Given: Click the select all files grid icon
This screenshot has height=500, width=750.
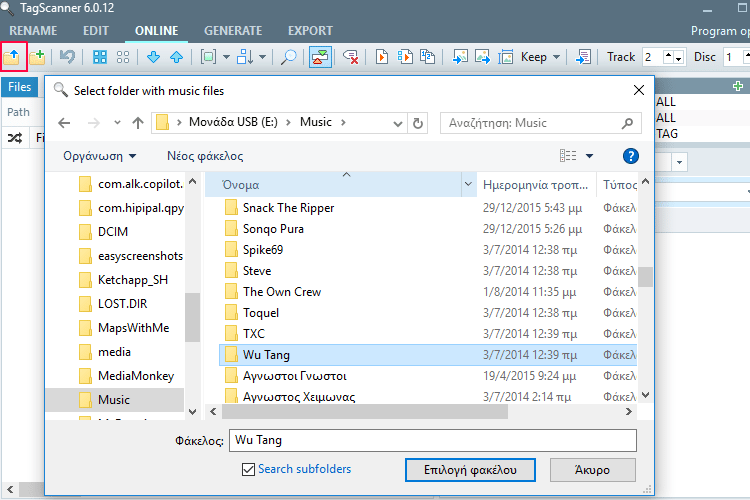Looking at the screenshot, I should click(99, 57).
